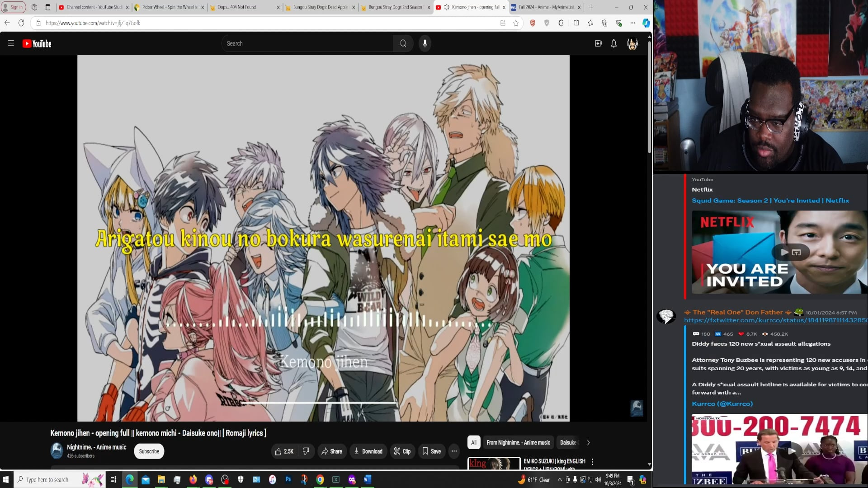Open the Photoshop taskbar icon
This screenshot has height=488, width=868.
pos(288,479)
